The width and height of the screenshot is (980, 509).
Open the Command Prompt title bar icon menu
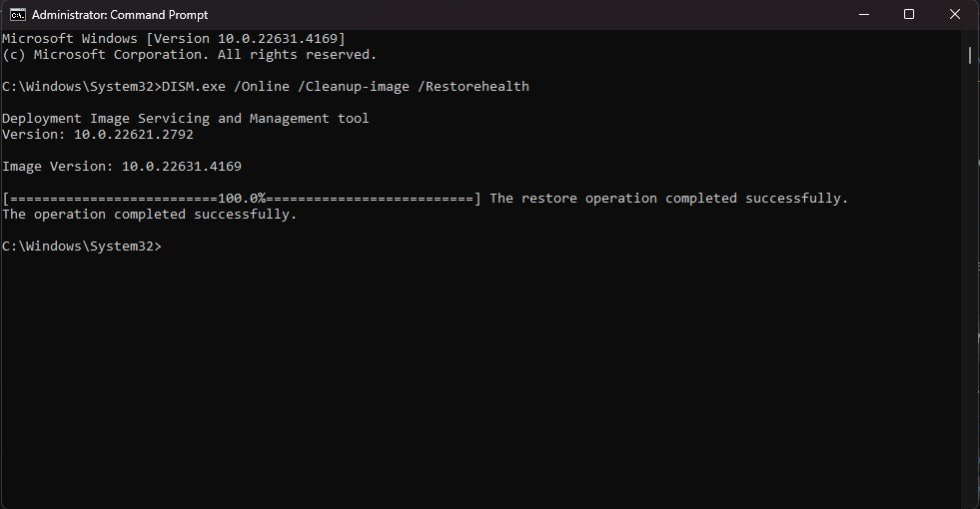(x=18, y=14)
